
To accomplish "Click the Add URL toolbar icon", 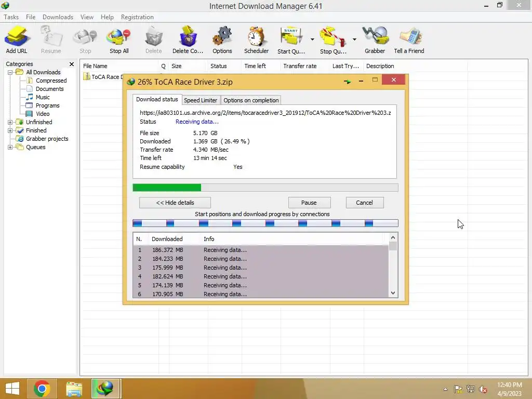I will [16, 39].
